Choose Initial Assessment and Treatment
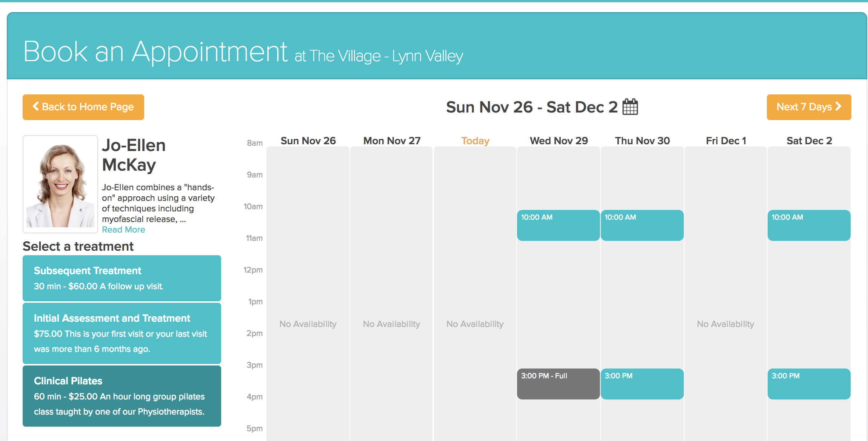 click(122, 333)
